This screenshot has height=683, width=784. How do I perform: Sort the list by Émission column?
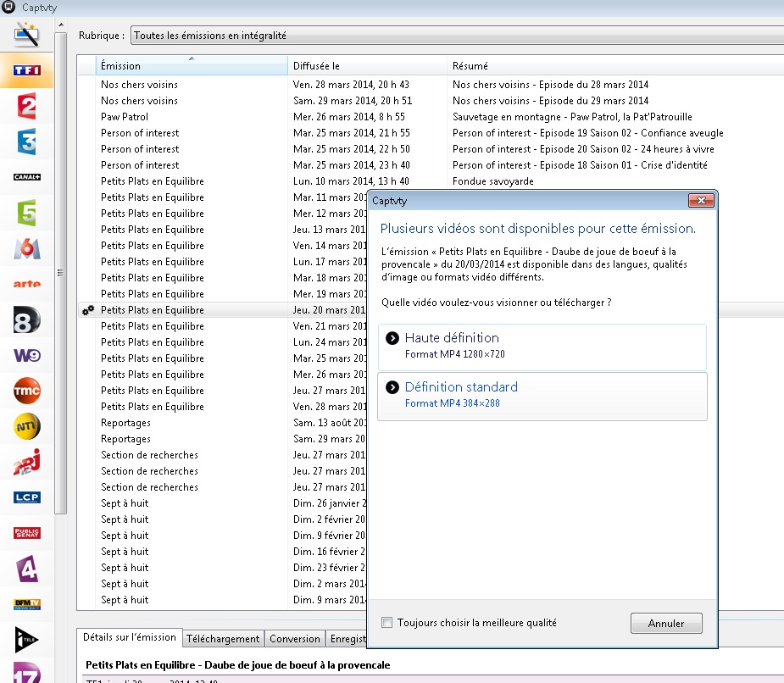tap(191, 66)
